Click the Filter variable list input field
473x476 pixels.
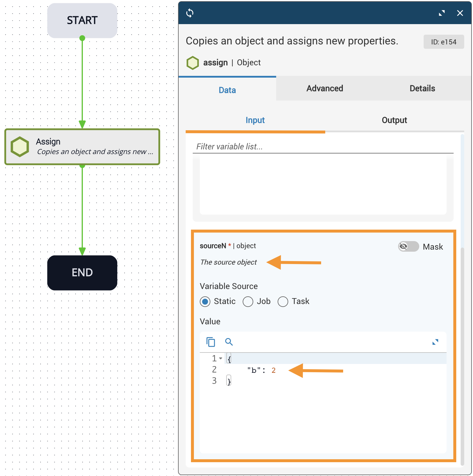coord(323,146)
